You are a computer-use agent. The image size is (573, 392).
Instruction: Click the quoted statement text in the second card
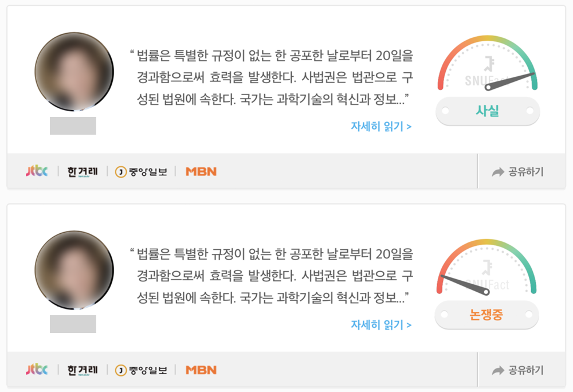(272, 276)
